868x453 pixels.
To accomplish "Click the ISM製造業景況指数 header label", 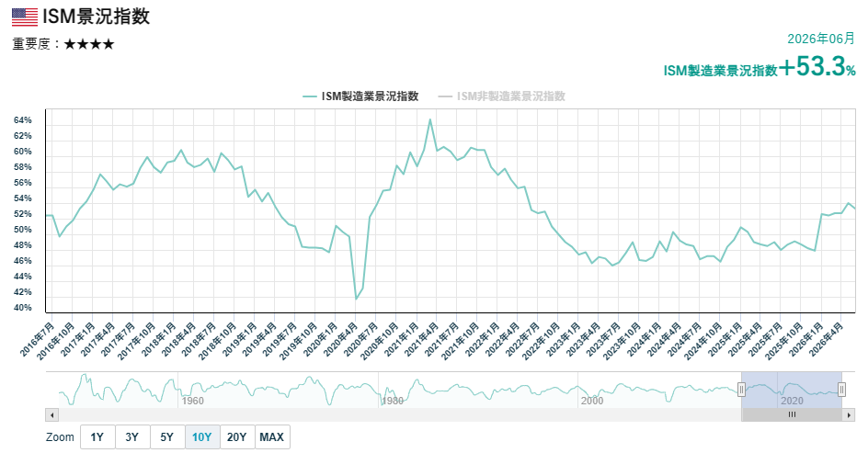I will 721,71.
